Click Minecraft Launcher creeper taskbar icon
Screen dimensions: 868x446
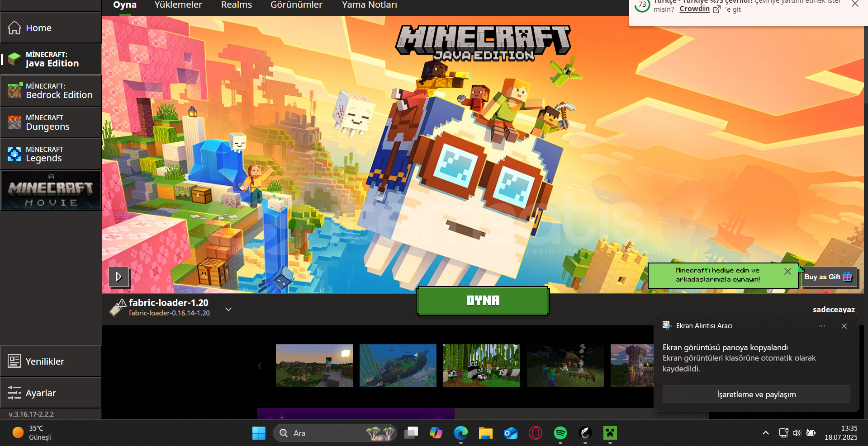pos(610,433)
